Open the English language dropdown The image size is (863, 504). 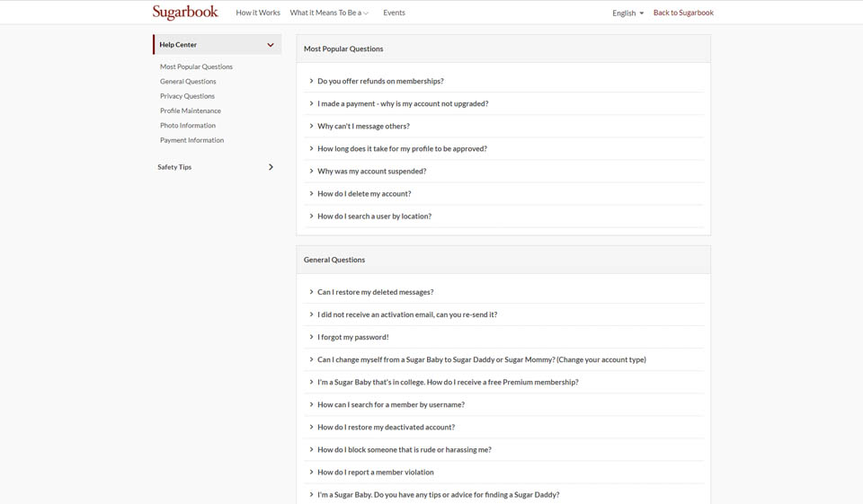627,13
